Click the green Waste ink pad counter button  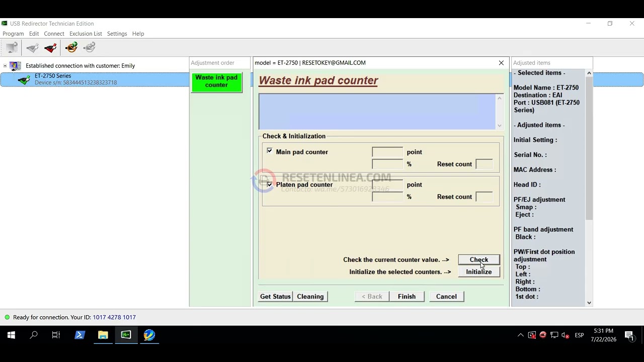pyautogui.click(x=216, y=82)
